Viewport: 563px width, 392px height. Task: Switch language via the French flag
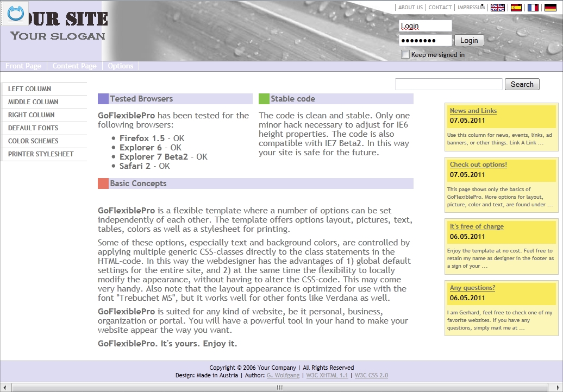533,8
